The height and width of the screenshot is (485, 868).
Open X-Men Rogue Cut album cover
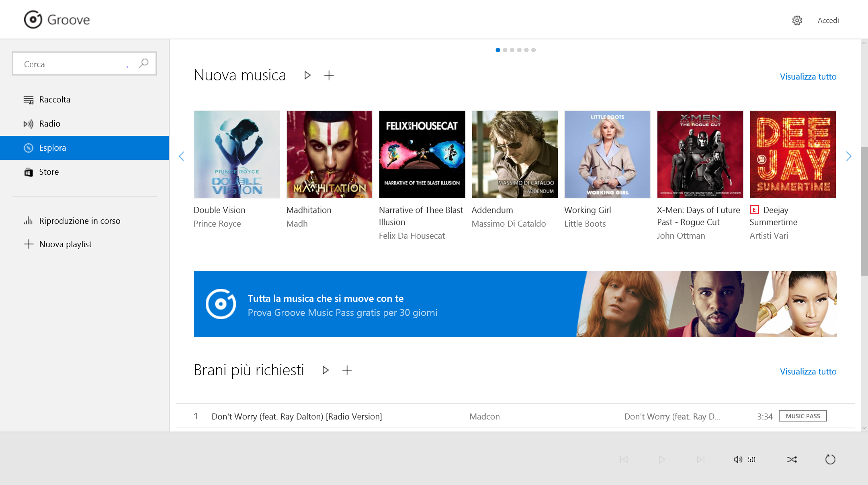pos(700,155)
